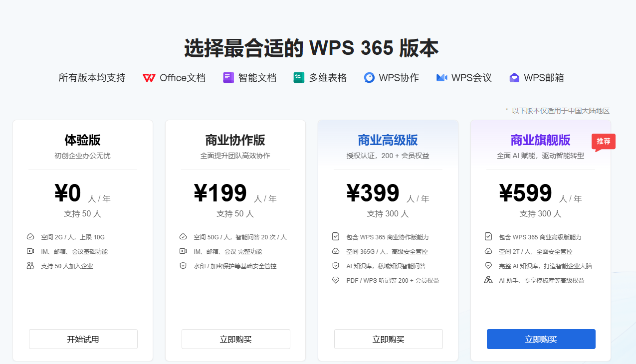Image resolution: width=636 pixels, height=364 pixels.
Task: Click the red 推荐 badge
Action: (x=604, y=142)
